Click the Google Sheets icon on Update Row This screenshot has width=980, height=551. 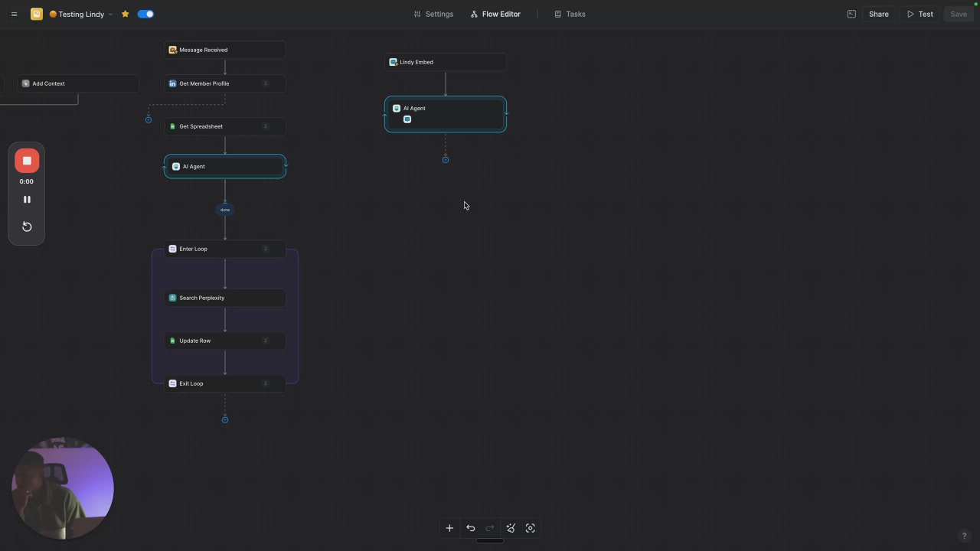[x=172, y=341]
